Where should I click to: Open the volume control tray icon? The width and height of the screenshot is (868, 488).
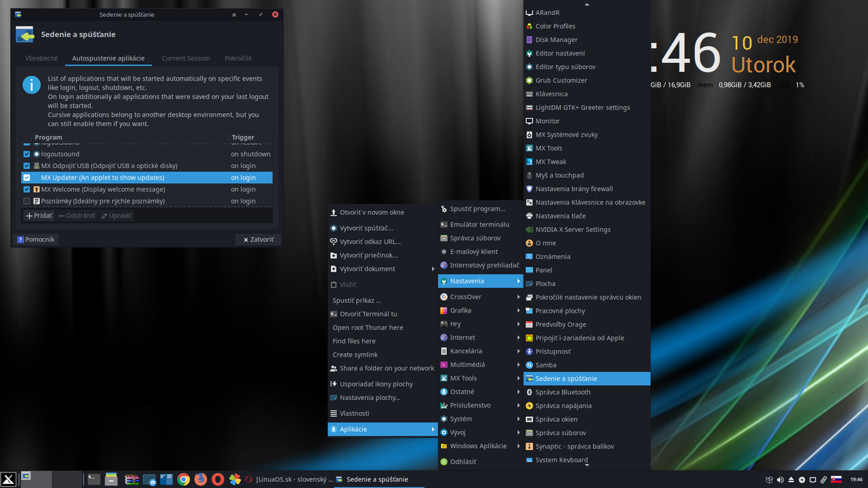click(x=780, y=480)
